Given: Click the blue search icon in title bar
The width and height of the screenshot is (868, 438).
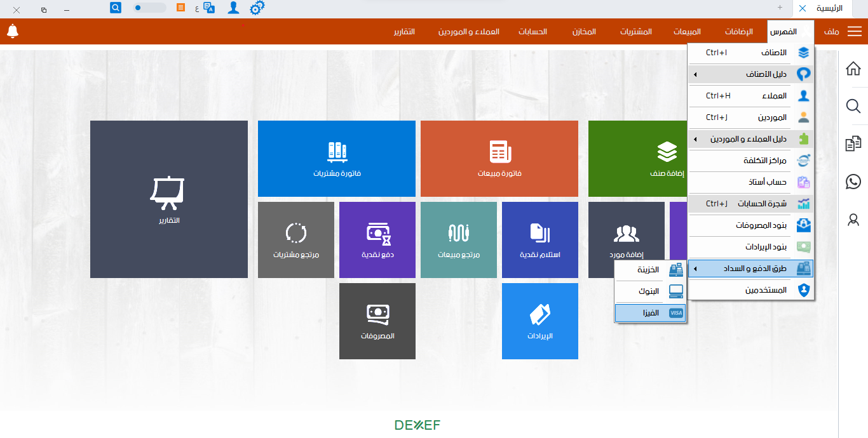Looking at the screenshot, I should click(x=116, y=8).
